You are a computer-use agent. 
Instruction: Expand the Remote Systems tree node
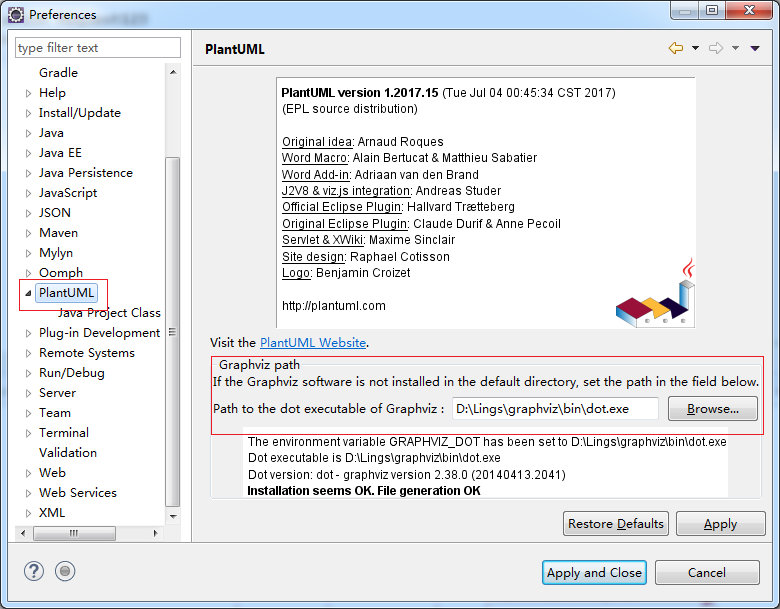pos(28,353)
